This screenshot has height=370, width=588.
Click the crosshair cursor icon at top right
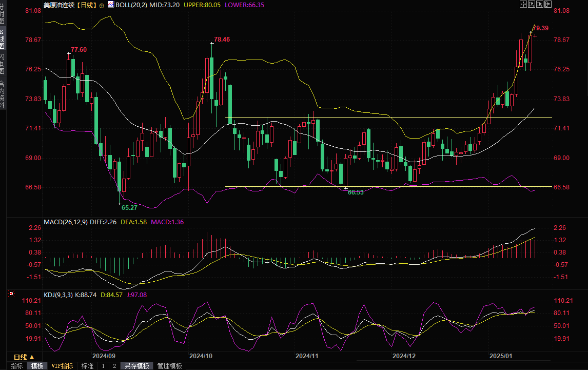click(x=523, y=4)
